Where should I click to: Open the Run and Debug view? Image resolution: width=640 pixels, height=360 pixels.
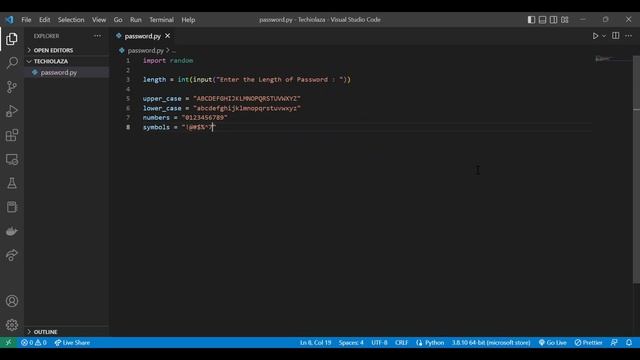click(12, 111)
